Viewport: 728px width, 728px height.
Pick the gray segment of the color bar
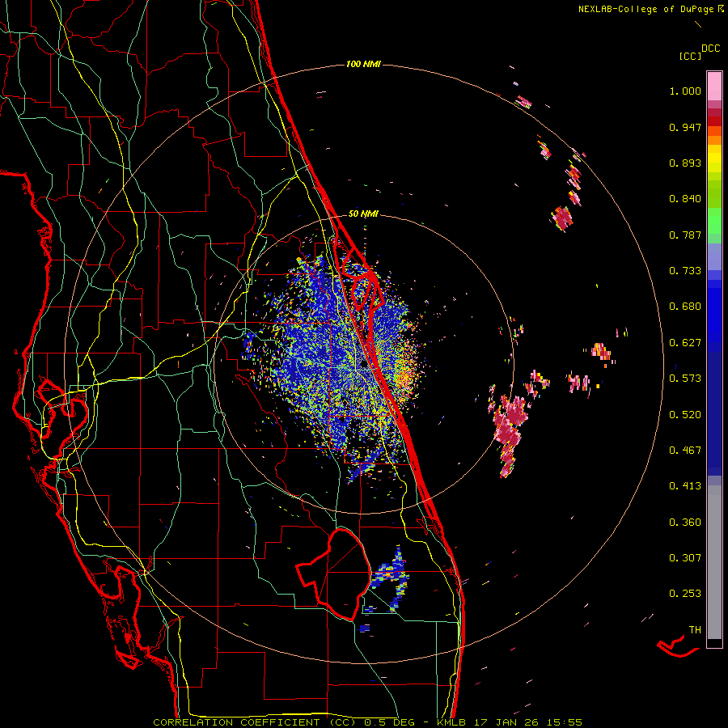pos(714,562)
